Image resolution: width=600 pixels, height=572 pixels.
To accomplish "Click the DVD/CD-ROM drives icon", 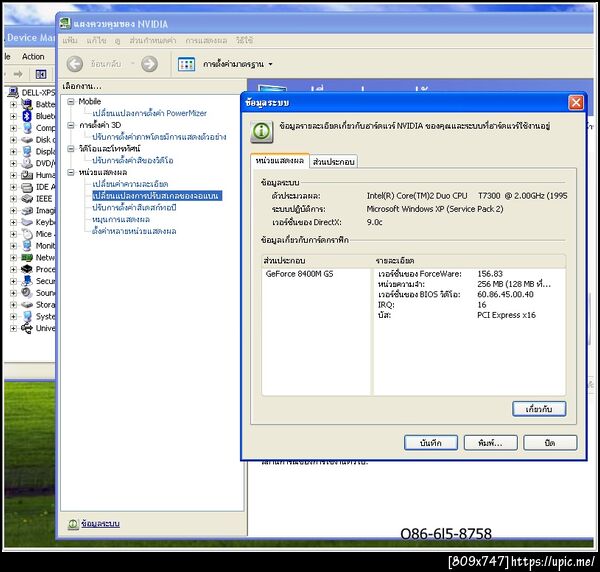I will point(27,163).
